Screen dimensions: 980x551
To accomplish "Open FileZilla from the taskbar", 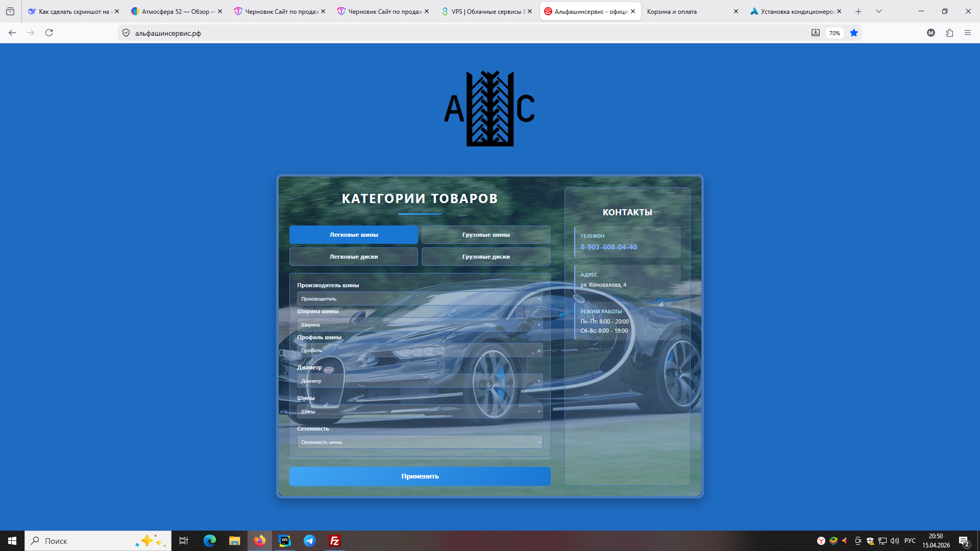I will coord(335,541).
